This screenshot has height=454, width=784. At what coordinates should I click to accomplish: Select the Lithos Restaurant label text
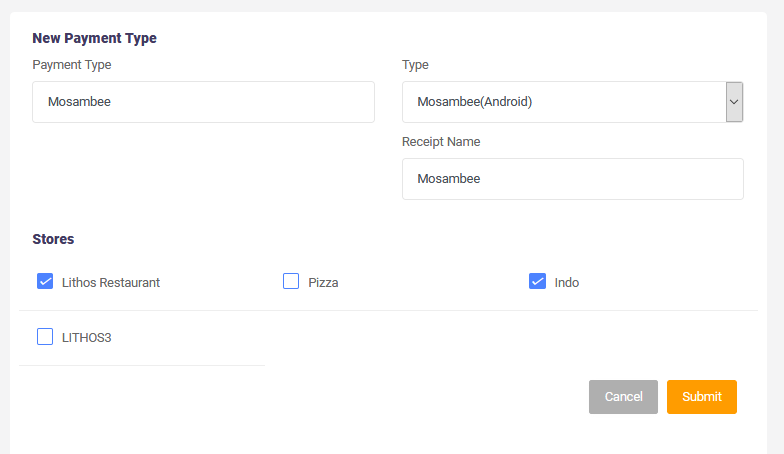[x=111, y=282]
